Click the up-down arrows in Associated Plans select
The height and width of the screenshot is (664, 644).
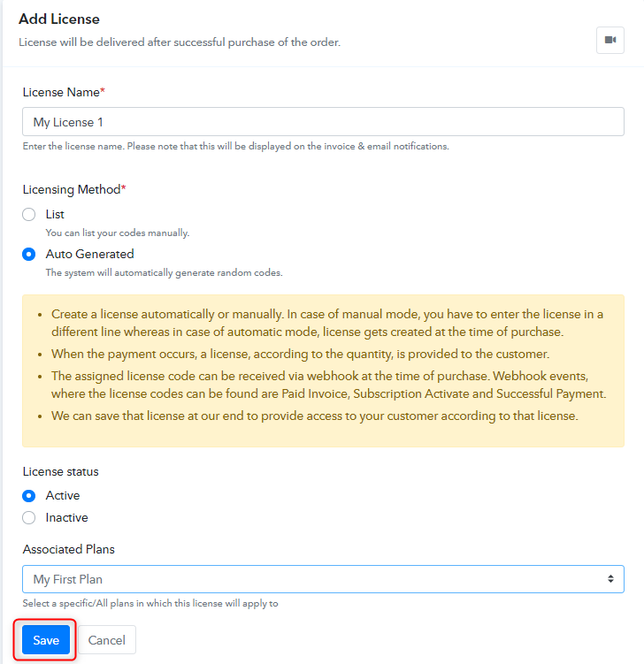tap(610, 578)
